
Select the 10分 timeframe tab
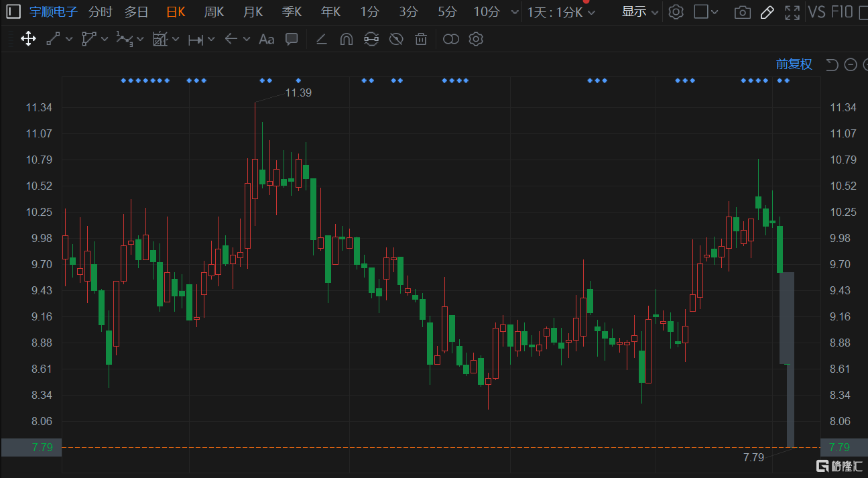pos(487,12)
